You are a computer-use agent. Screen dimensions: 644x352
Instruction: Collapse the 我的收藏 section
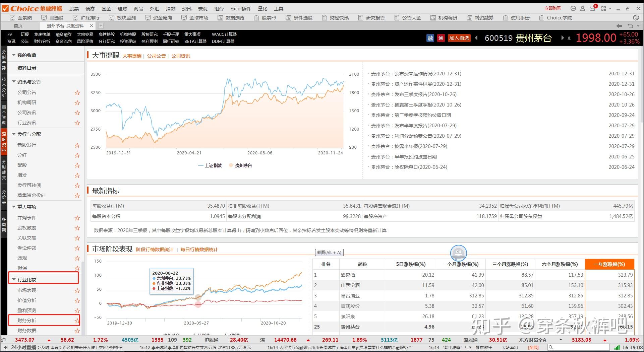[x=14, y=55]
